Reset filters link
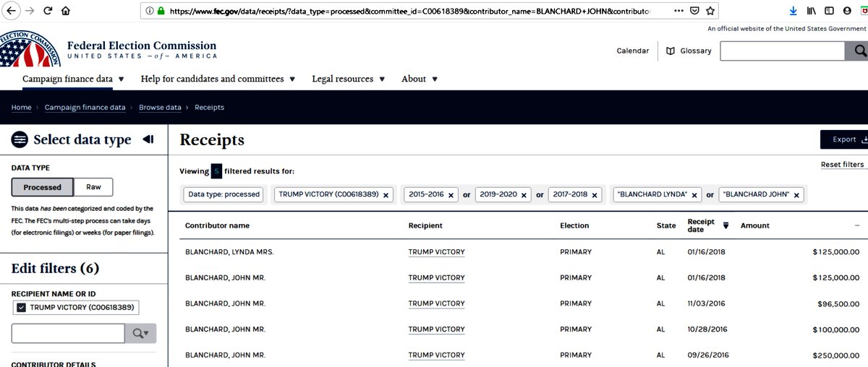This screenshot has width=868, height=367. coord(842,165)
